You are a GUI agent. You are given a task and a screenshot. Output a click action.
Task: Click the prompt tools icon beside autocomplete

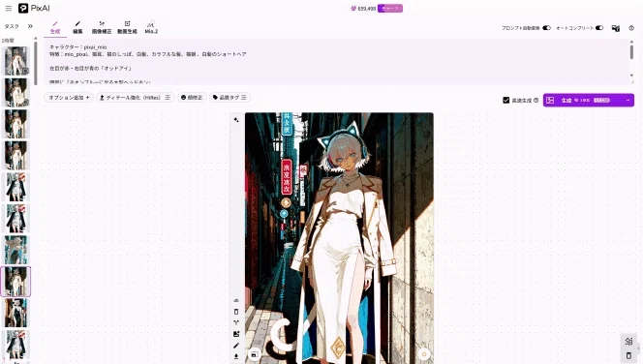pos(616,28)
